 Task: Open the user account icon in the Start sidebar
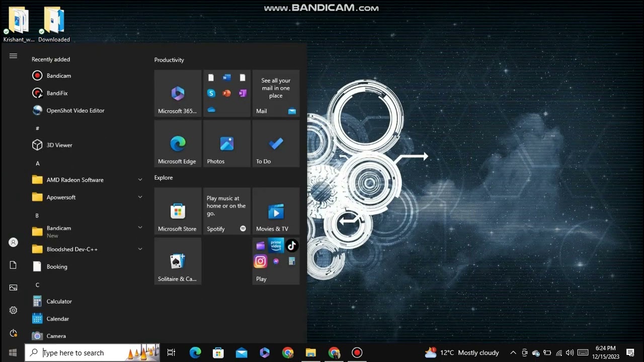[x=13, y=242]
